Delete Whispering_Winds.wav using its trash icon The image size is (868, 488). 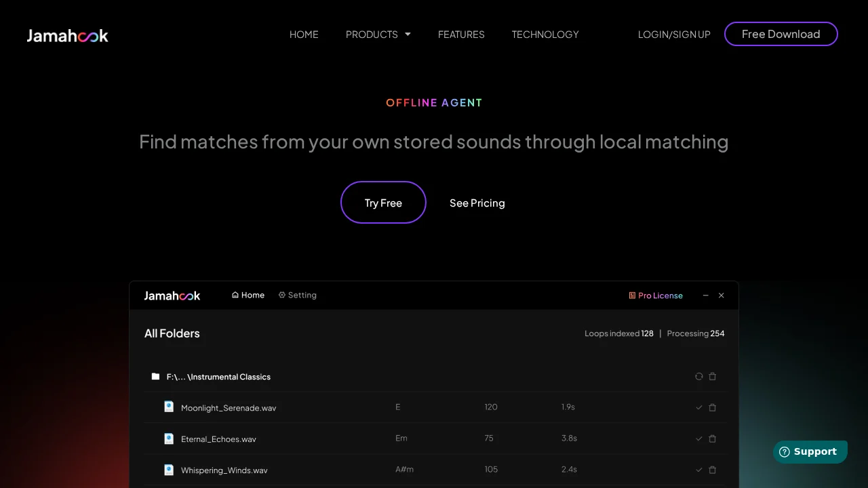coord(713,470)
